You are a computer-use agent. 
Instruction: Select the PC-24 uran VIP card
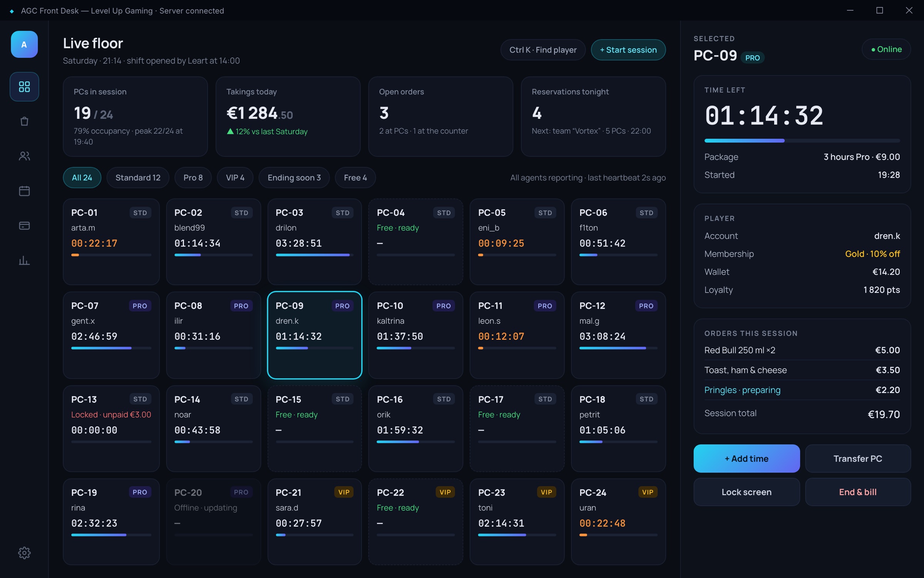point(618,522)
